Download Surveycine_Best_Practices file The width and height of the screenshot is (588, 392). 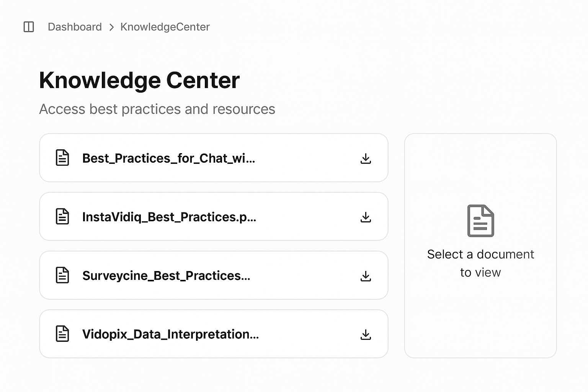click(366, 276)
